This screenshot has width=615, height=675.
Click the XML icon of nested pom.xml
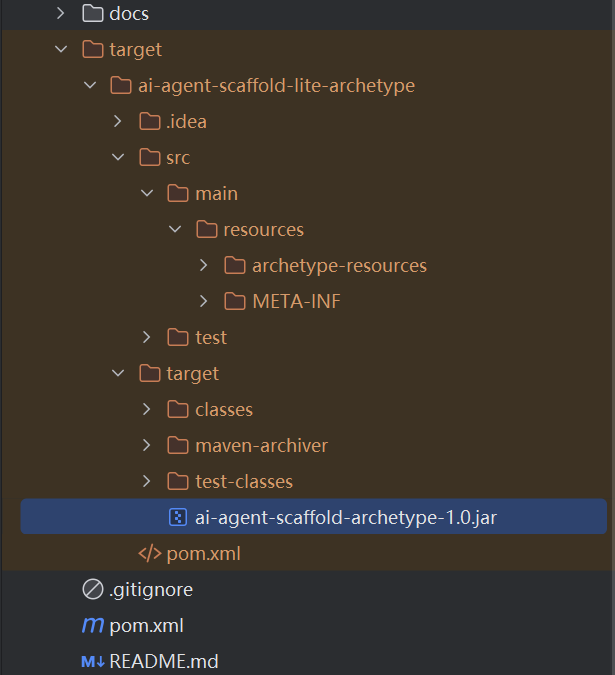[x=149, y=553]
